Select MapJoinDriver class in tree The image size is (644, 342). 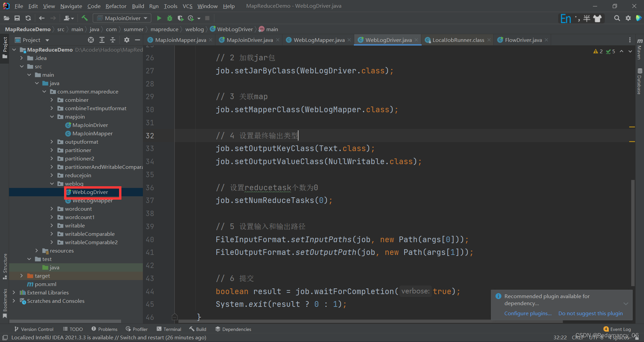90,125
